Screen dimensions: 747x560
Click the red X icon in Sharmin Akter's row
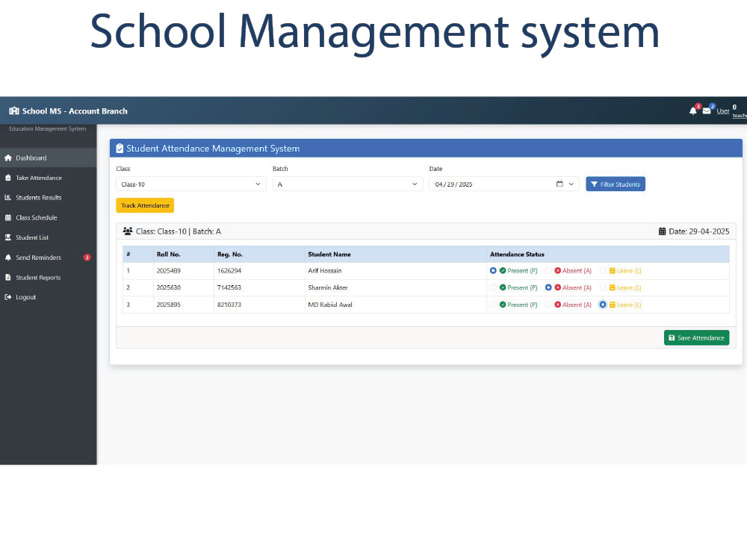pyautogui.click(x=557, y=287)
